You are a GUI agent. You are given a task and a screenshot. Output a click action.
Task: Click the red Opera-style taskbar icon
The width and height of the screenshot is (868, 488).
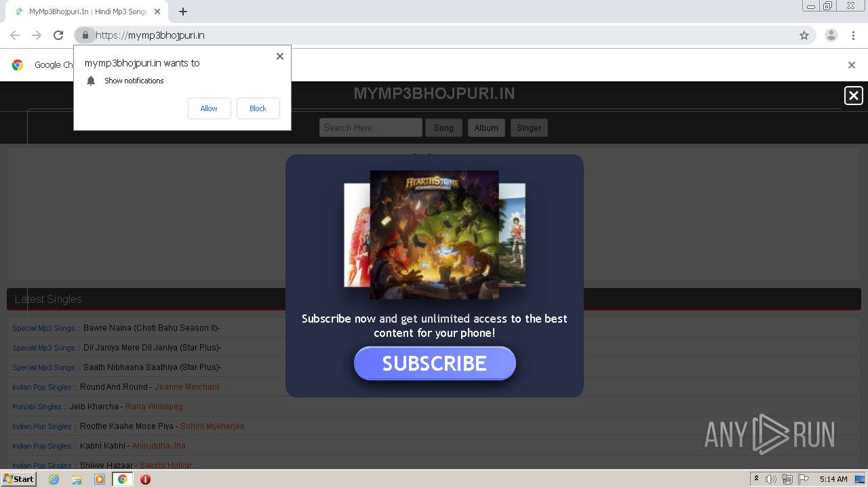coord(145,479)
